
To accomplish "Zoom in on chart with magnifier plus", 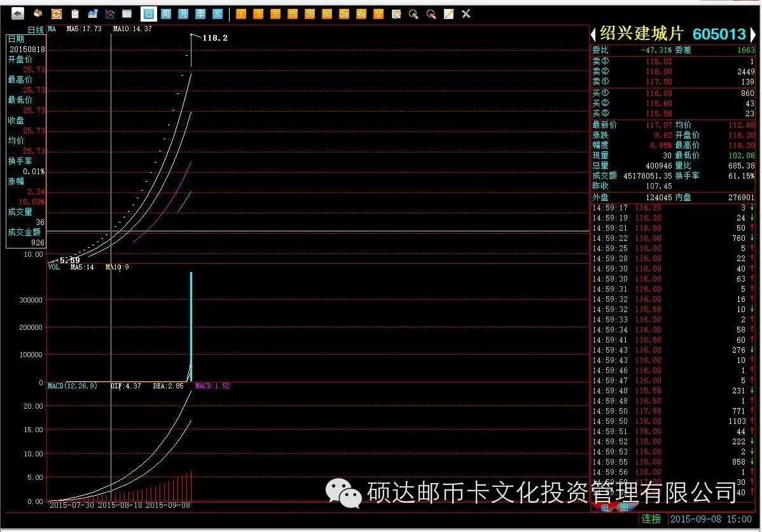I will tap(413, 13).
